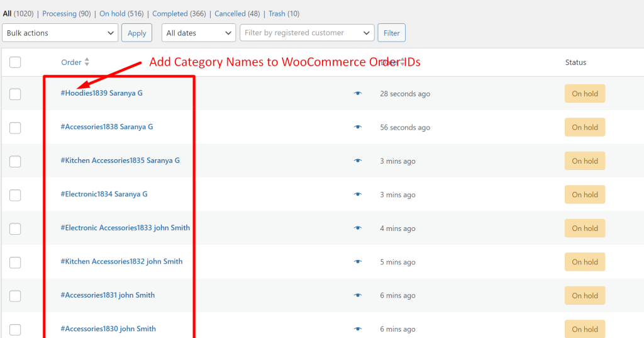The image size is (644, 338).
Task: Open order #Accessories1831 john Smith
Action: click(x=108, y=295)
